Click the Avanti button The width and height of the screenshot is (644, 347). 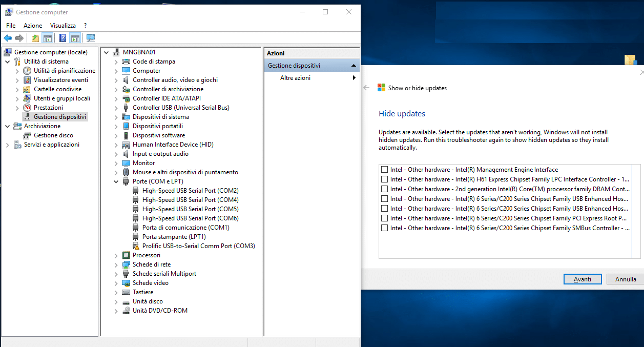583,279
